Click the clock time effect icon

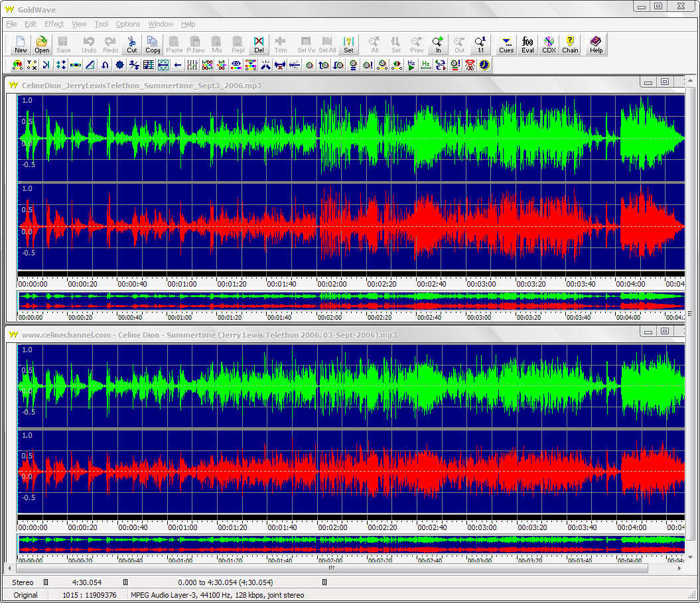484,65
